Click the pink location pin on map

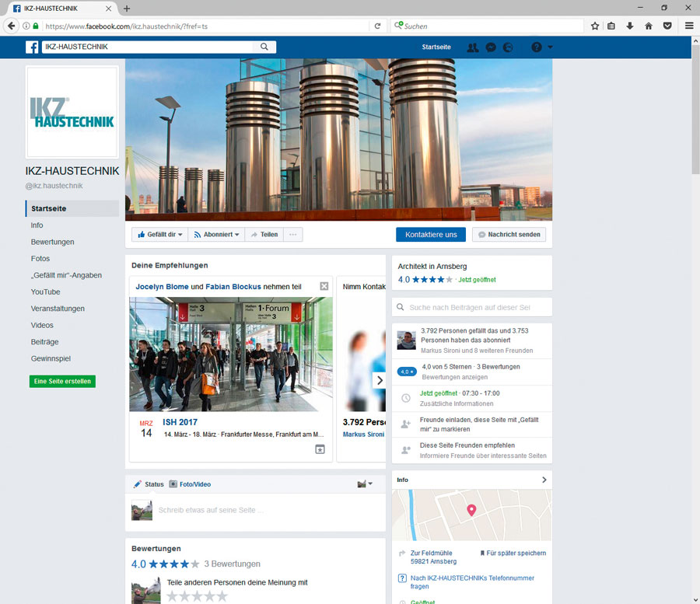471,510
